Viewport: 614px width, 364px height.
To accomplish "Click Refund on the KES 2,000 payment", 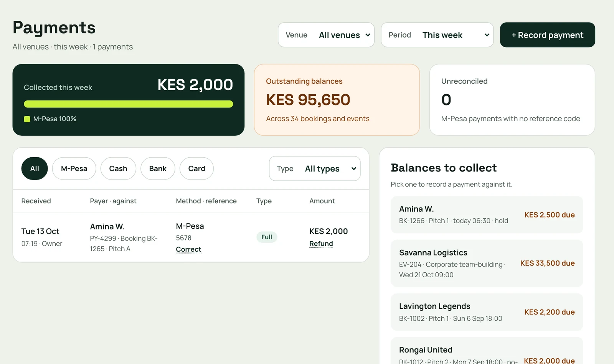I will pyautogui.click(x=321, y=244).
